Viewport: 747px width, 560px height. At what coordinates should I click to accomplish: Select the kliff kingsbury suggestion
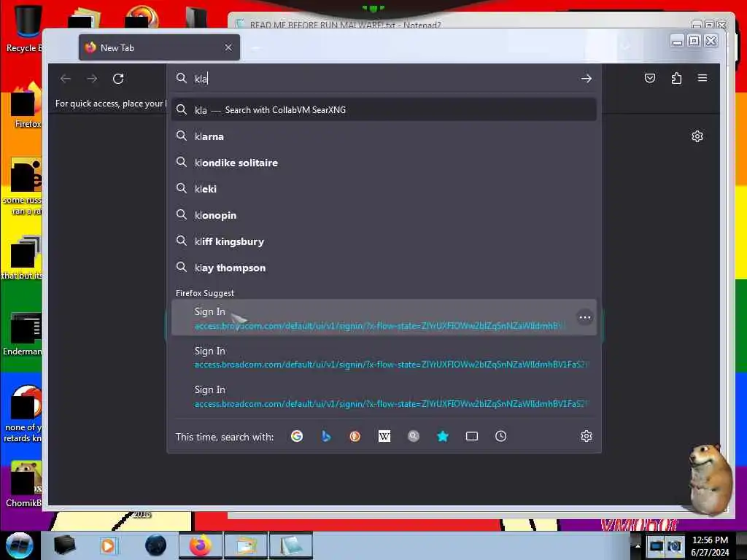click(384, 241)
